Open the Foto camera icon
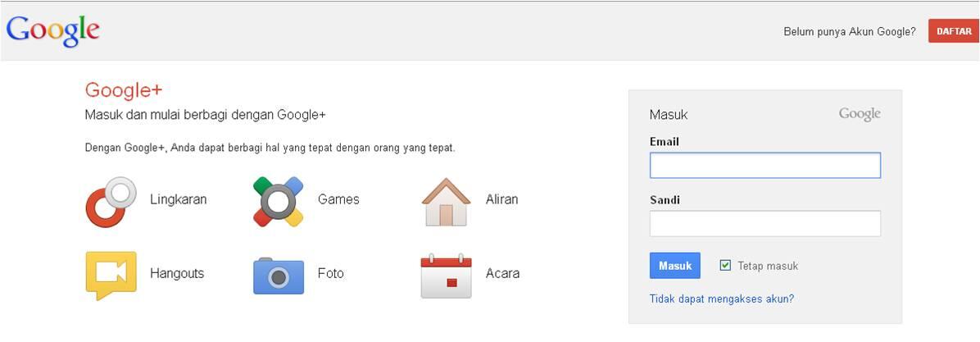 point(278,276)
